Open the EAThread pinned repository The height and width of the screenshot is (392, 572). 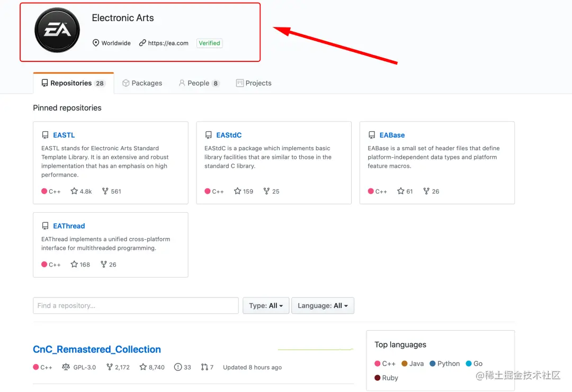point(69,226)
